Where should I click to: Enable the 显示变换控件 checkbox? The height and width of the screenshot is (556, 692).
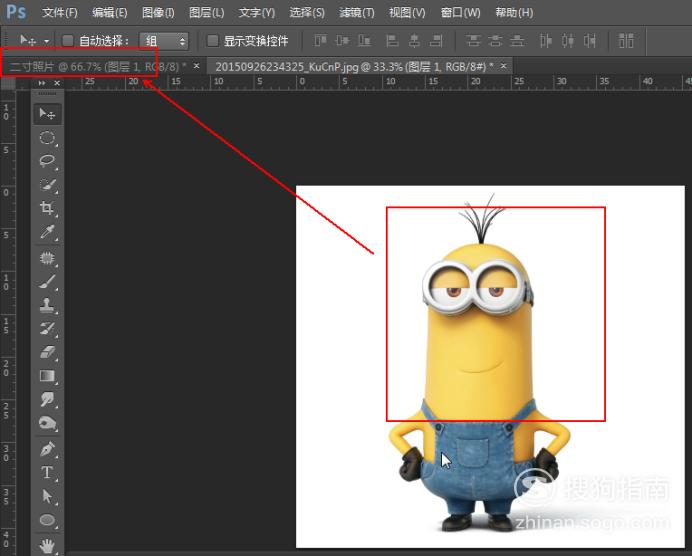[x=213, y=41]
